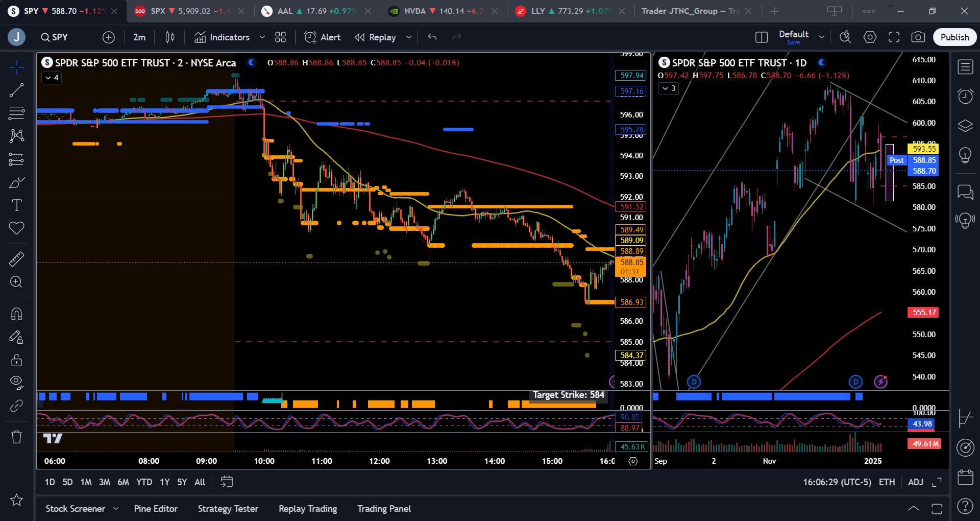The width and height of the screenshot is (980, 521).
Task: Open the Fibonacci retracement tools
Action: click(16, 113)
